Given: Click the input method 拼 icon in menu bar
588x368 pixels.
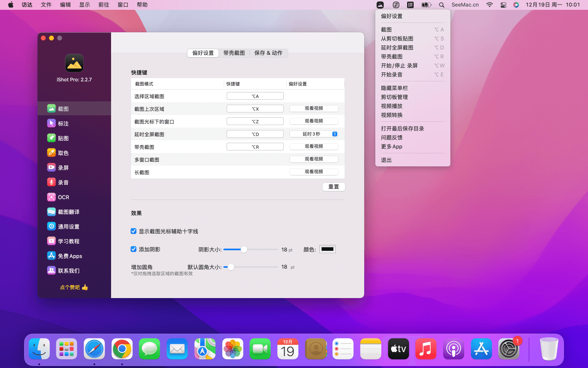Looking at the screenshot, I should pyautogui.click(x=410, y=5).
